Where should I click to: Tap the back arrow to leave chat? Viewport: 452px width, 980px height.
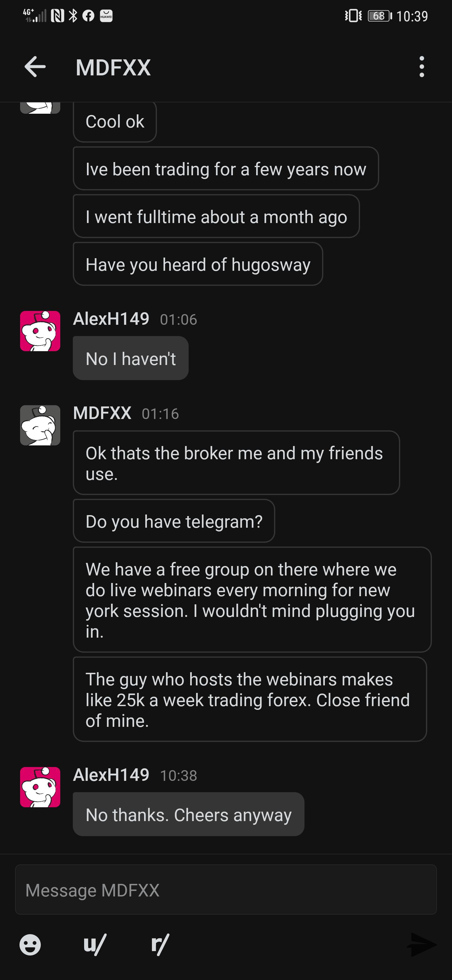[35, 67]
